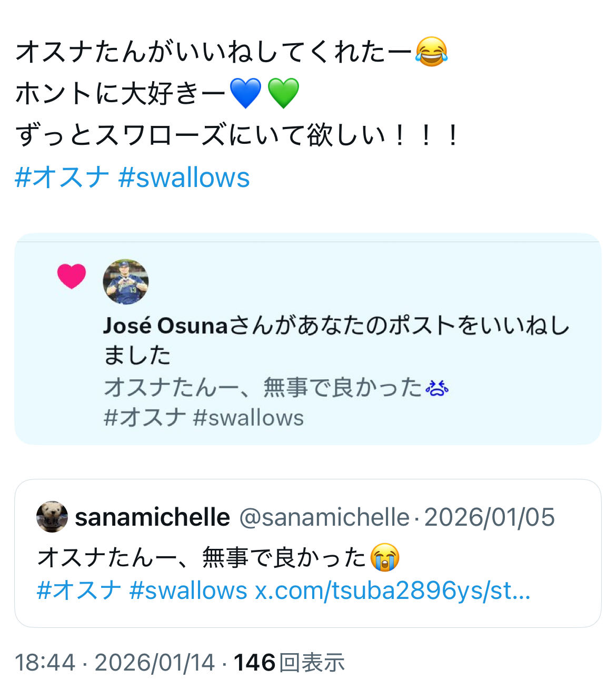This screenshot has height=689, width=616.
Task: View the 146 回表示 view count
Action: tap(290, 662)
